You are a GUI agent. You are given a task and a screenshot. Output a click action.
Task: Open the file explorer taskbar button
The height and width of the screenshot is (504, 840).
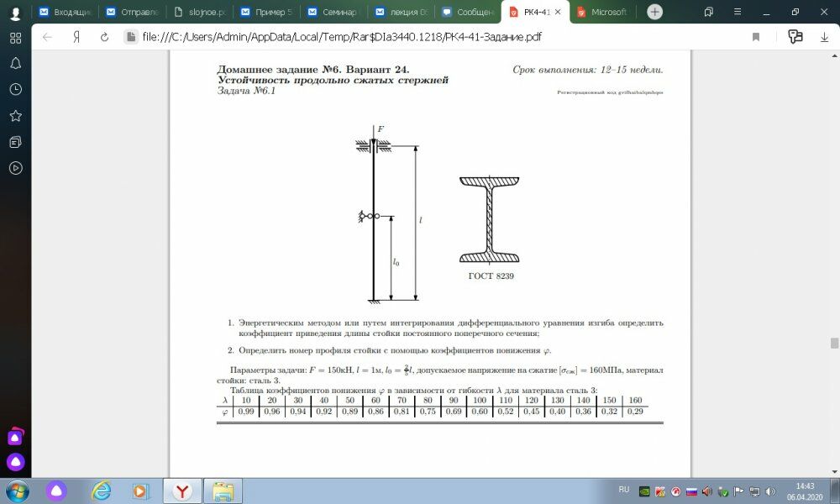(x=223, y=491)
